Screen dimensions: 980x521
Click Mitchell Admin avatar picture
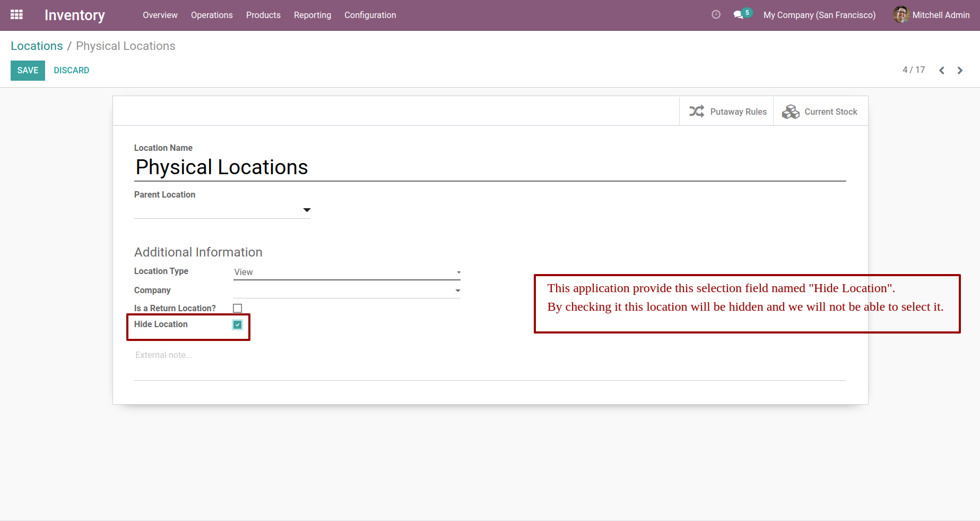click(901, 15)
